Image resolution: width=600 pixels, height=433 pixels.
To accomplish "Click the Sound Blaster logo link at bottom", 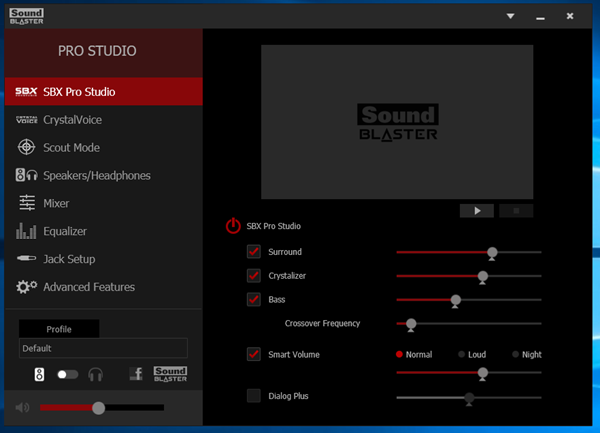I will 170,374.
